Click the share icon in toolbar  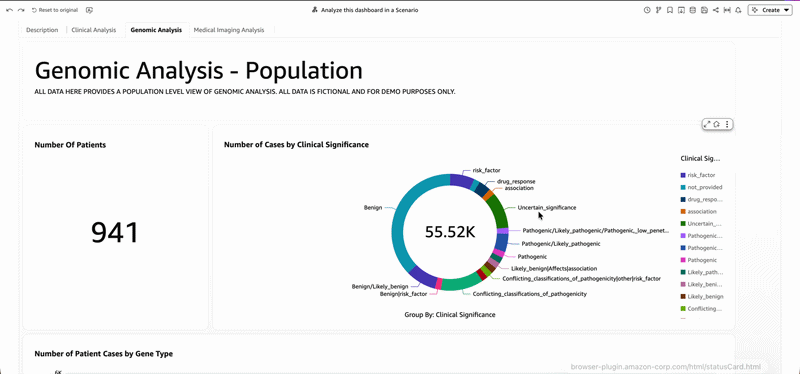715,10
